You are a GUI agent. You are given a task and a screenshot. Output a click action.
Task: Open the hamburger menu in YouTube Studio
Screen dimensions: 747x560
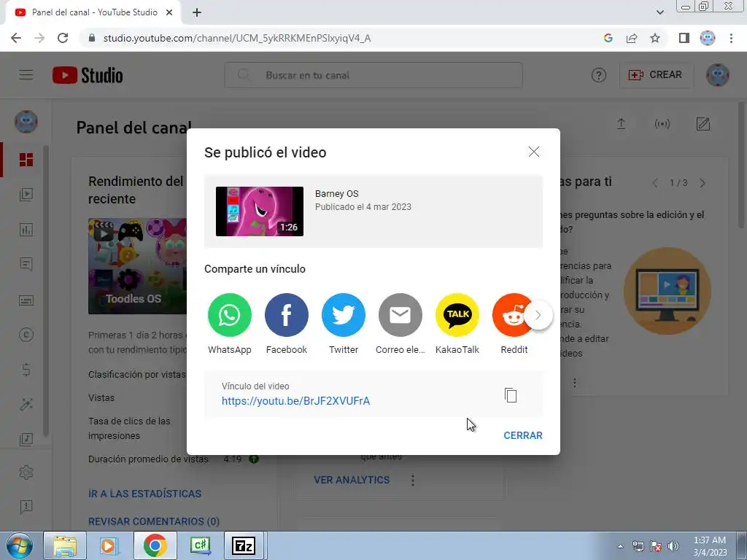26,75
